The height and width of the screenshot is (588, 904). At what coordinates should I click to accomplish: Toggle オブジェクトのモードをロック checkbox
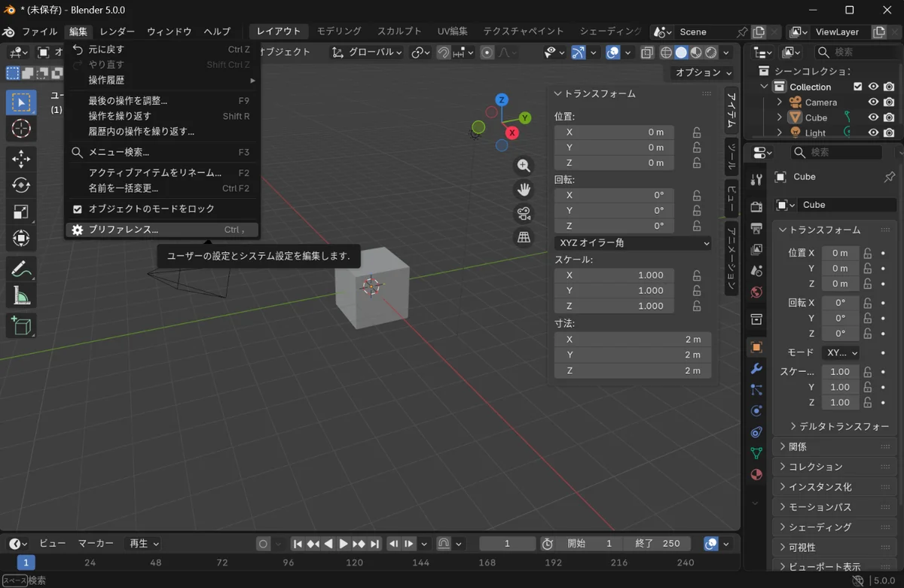point(77,209)
